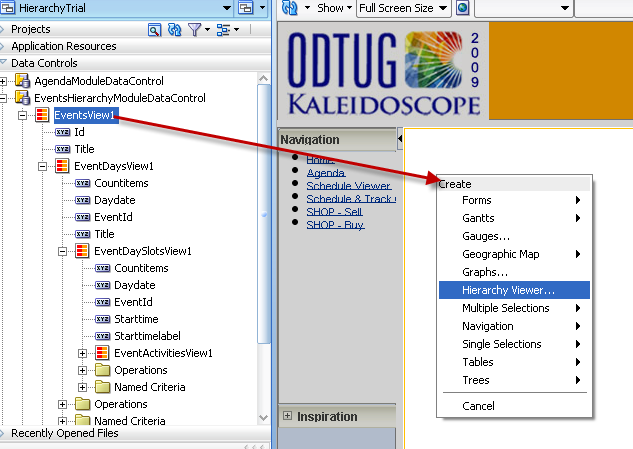Open the Show dropdown menu
The image size is (633, 449).
[335, 8]
